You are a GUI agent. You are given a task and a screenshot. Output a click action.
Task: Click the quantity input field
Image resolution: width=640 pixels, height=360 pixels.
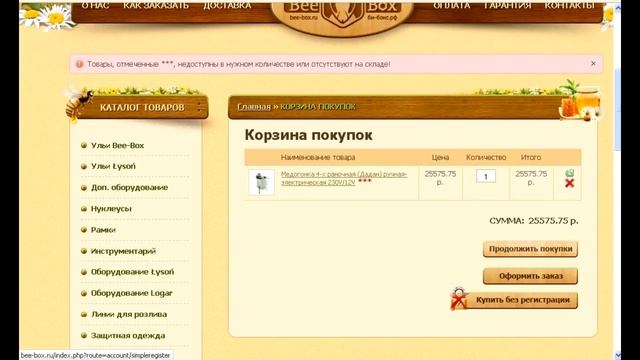click(486, 176)
